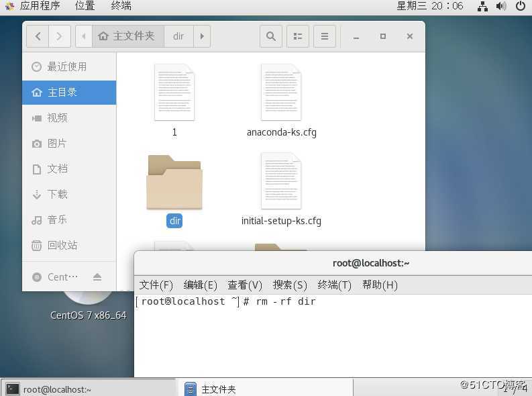Close the file manager window
532x396 pixels.
point(409,36)
